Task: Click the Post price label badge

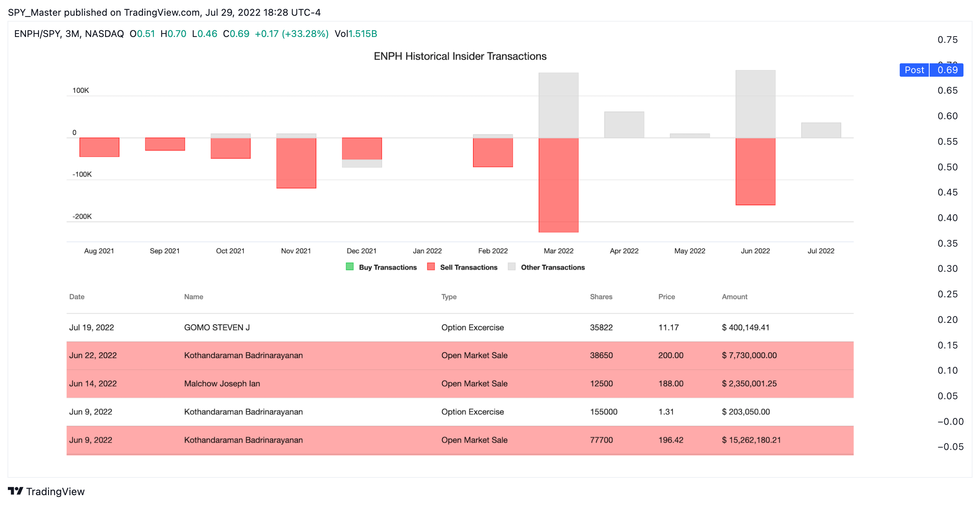Action: pyautogui.click(x=914, y=70)
